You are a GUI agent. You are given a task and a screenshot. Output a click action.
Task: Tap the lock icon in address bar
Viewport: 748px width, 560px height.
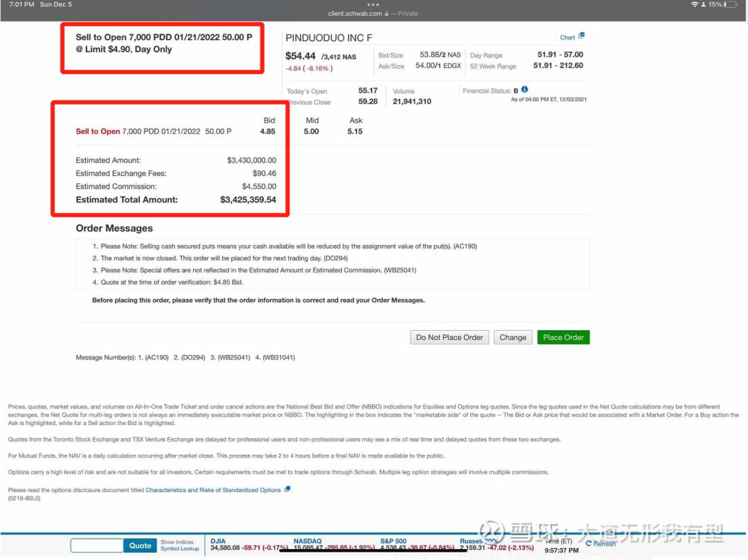(386, 14)
